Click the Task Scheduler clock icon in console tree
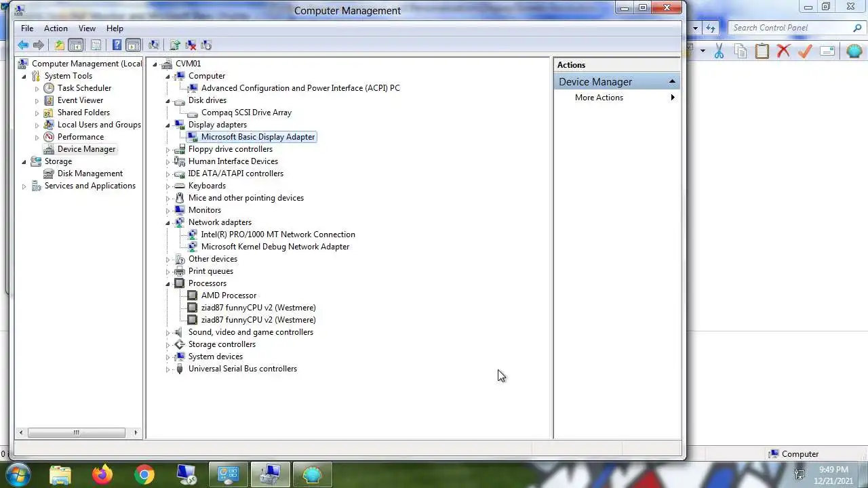Viewport: 868px width, 488px height. click(x=49, y=88)
